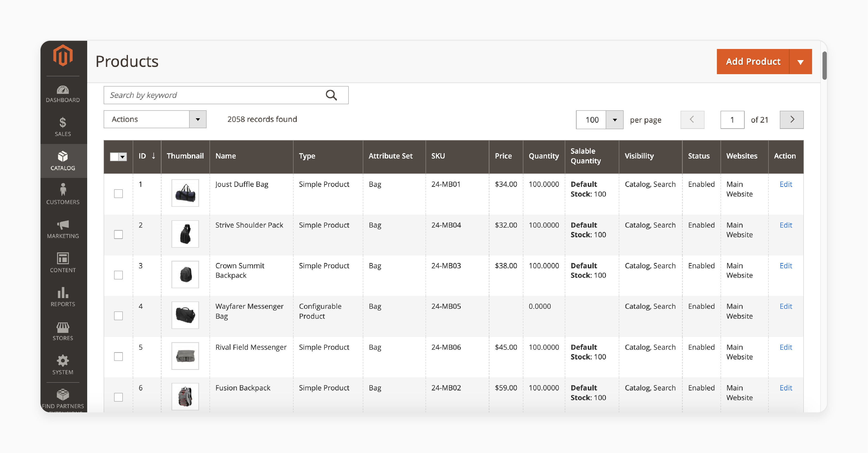This screenshot has width=868, height=453.
Task: Open Joust Duffle Bag thumbnail
Action: point(185,193)
